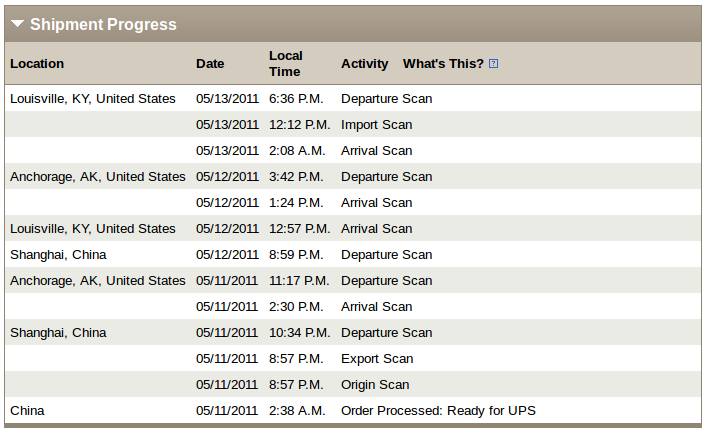Click the Origin Scan activity row
Image resolution: width=709 pixels, height=434 pixels.
point(353,384)
